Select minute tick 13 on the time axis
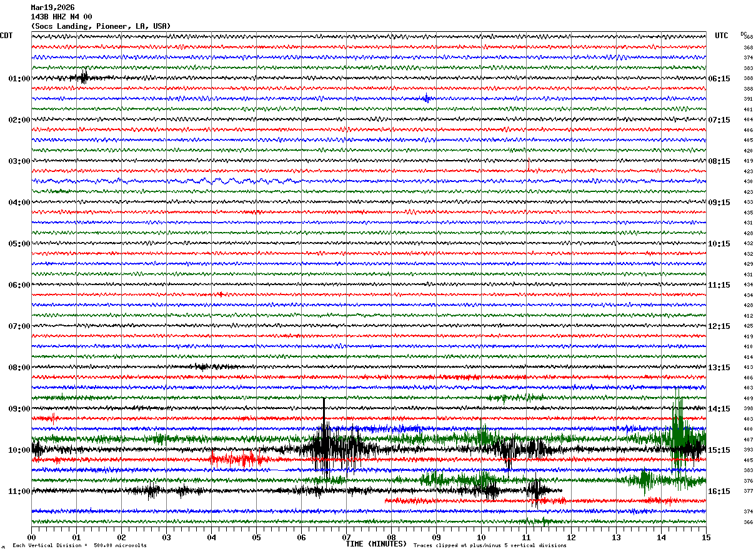This screenshot has height=554, width=756. [616, 537]
